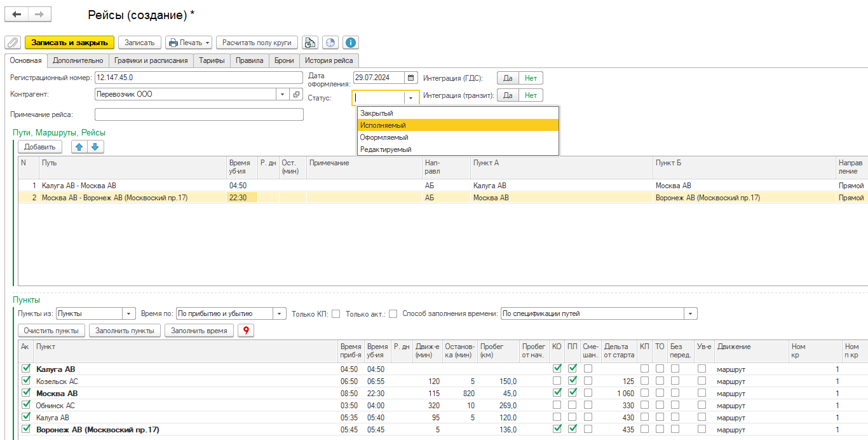Switch to the Тарифы tab
The height and width of the screenshot is (440, 868).
(x=212, y=61)
